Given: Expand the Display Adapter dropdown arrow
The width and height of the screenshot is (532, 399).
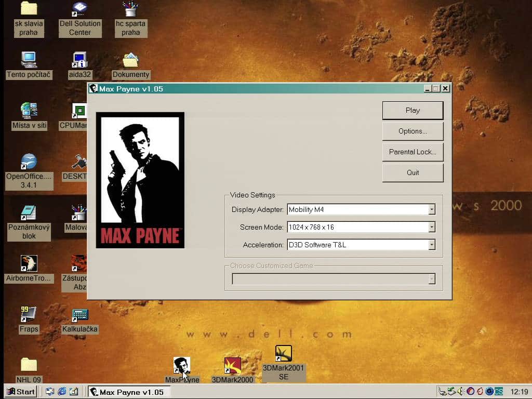Looking at the screenshot, I should click(x=431, y=209).
